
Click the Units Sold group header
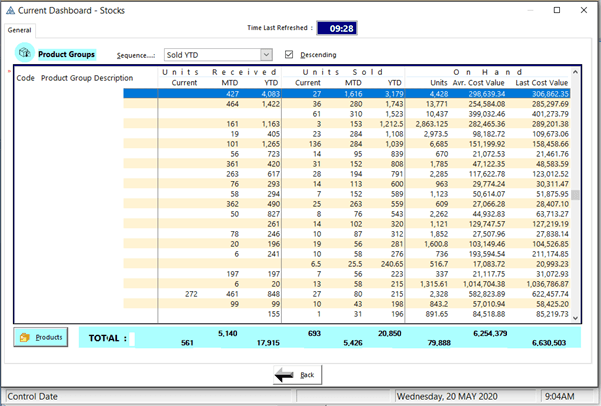(343, 72)
